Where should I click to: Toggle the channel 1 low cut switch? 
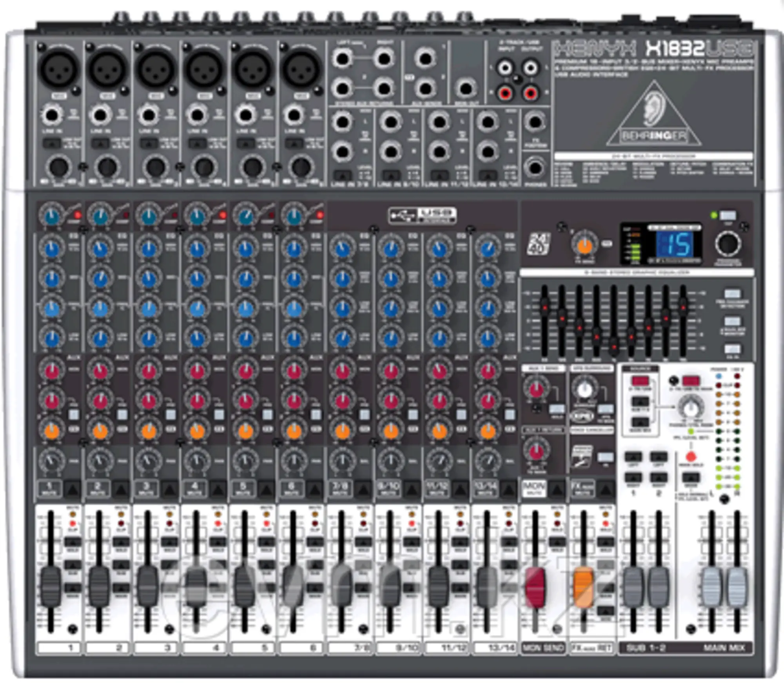pos(52,143)
